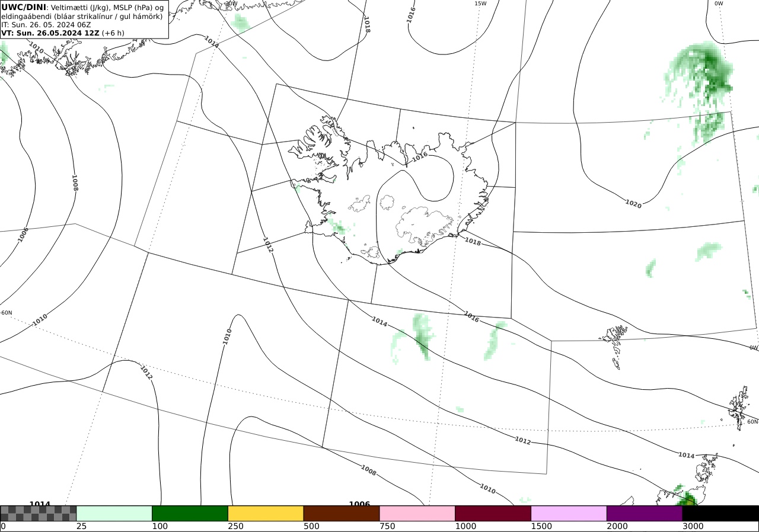Screen dimensions: 759x532
Task: Click the VT valid time line
Action: (x=62, y=33)
